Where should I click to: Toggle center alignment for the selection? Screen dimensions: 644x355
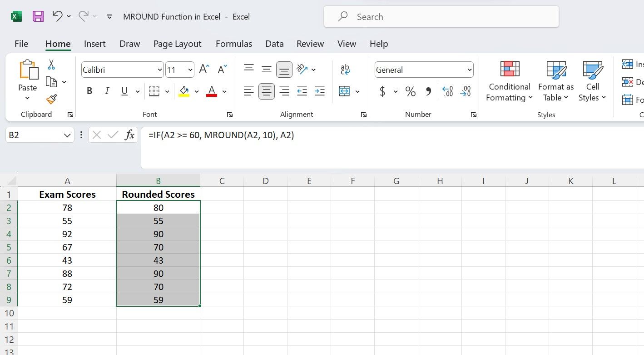click(x=267, y=91)
